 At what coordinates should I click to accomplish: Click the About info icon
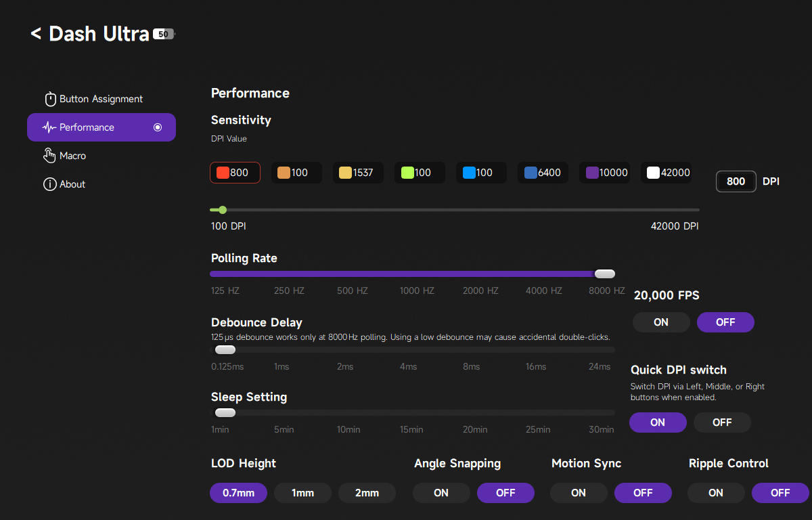(49, 184)
